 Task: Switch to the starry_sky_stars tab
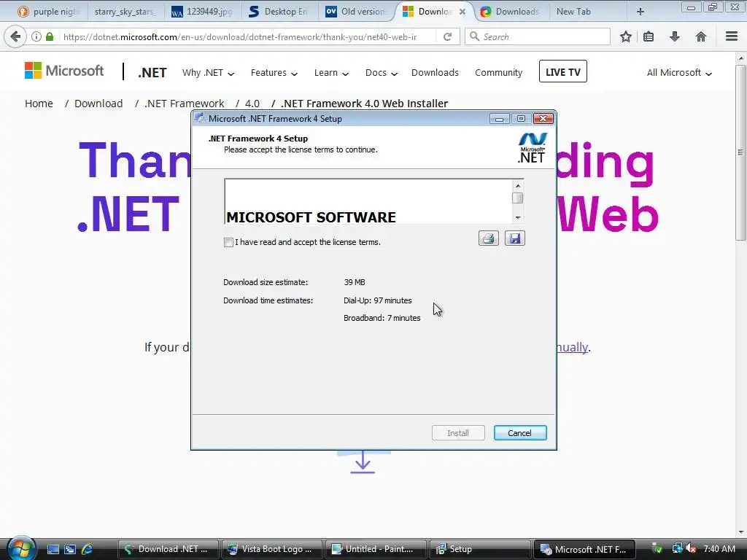124,12
